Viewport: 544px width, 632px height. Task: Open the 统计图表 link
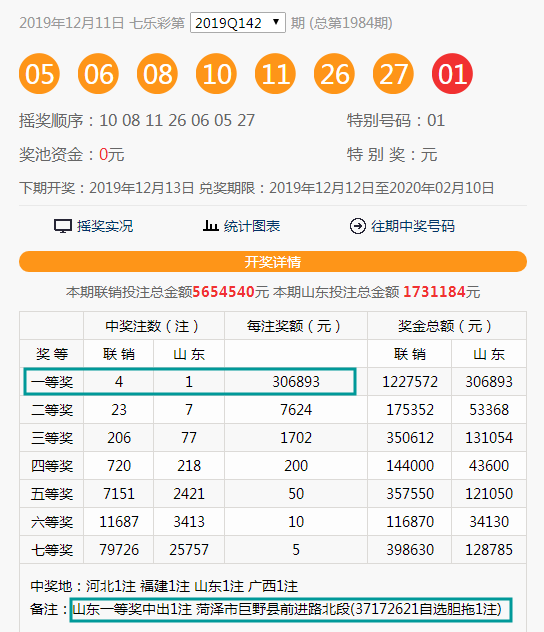click(251, 226)
